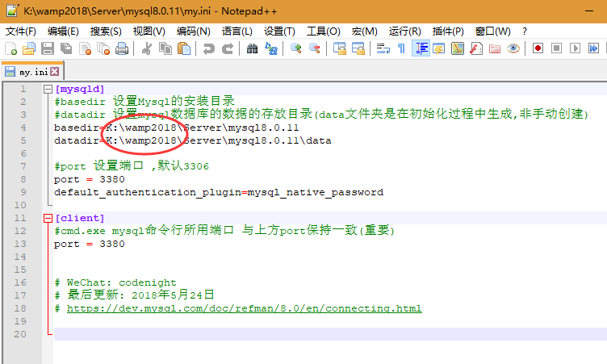Open the ? help menu

click(x=525, y=31)
